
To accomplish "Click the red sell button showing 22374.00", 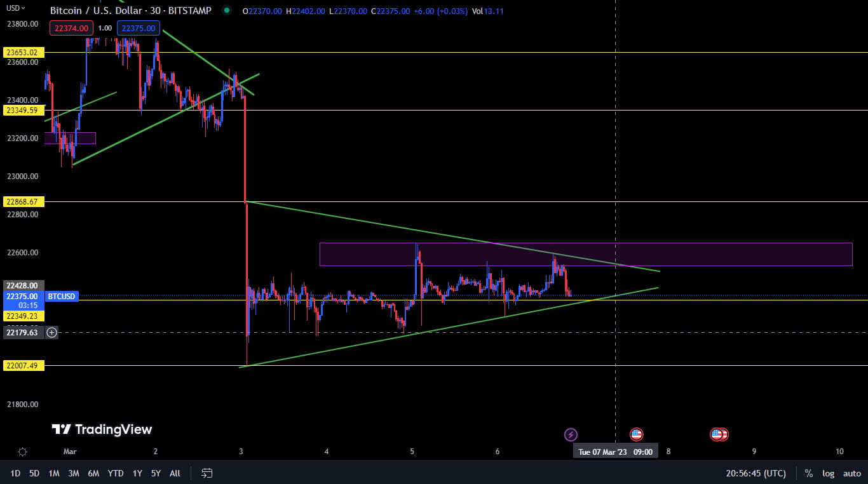I will click(71, 28).
